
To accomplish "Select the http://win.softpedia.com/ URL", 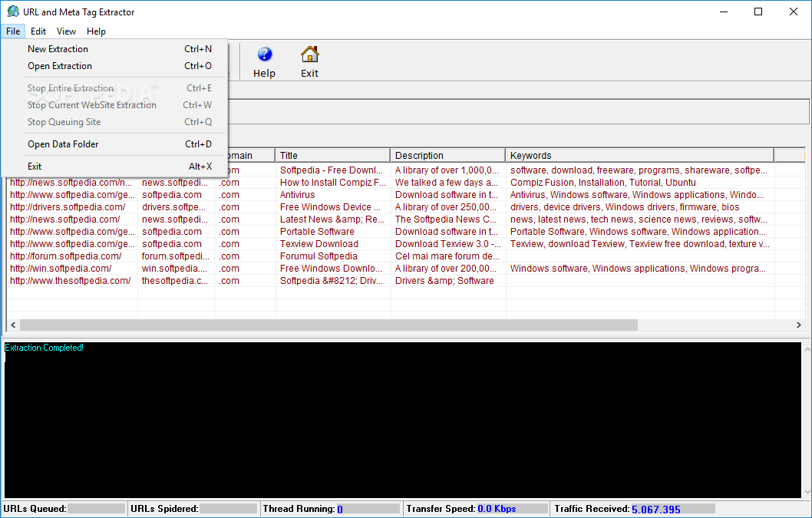I will (61, 269).
